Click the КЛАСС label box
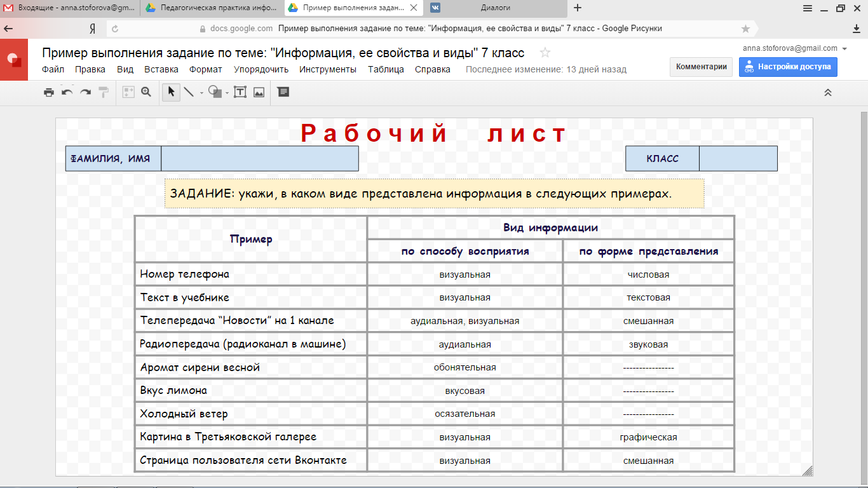 662,159
